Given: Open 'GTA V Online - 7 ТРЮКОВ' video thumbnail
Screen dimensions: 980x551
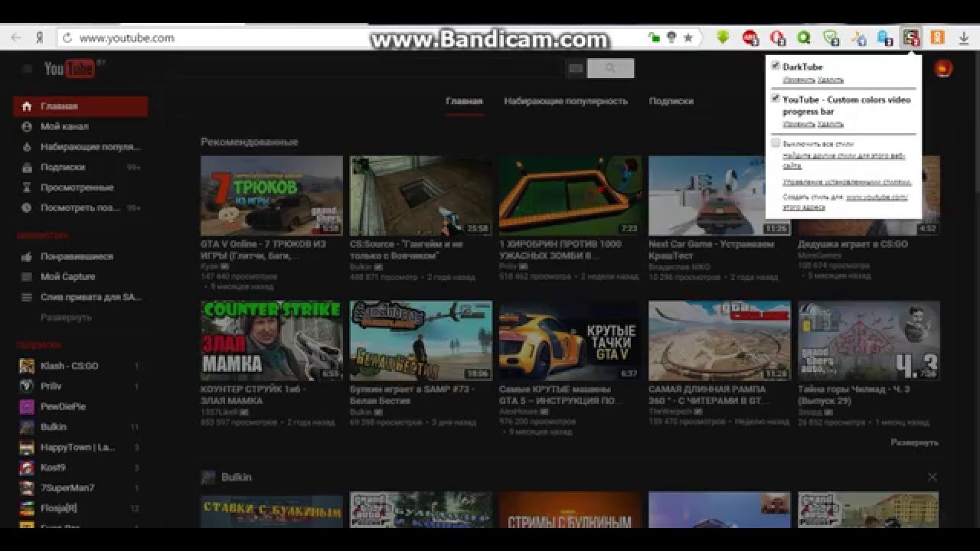Looking at the screenshot, I should 272,196.
